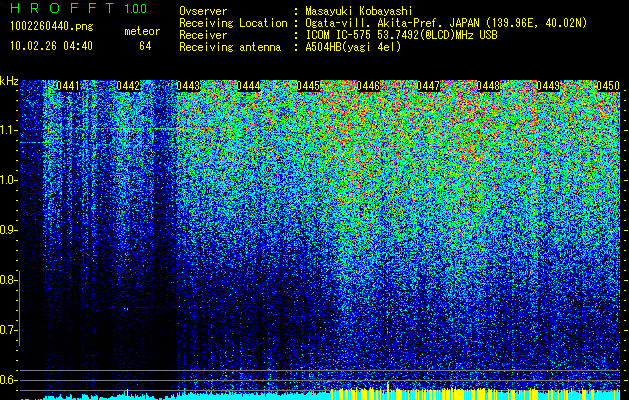The height and width of the screenshot is (400, 629).
Task: Click the 0446 time marker
Action: [368, 86]
